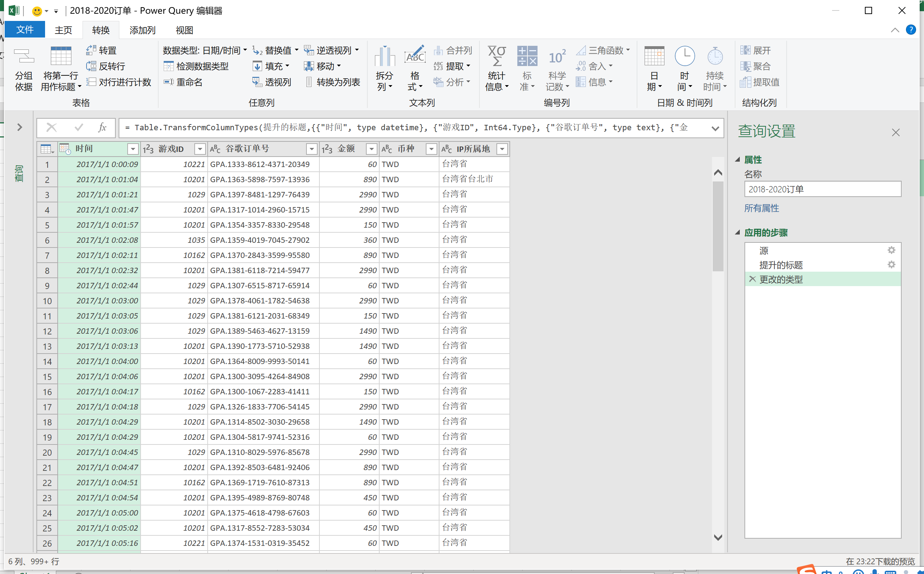The width and height of the screenshot is (924, 574).
Task: Click the Date (日期) calendar icon
Action: coord(654,56)
